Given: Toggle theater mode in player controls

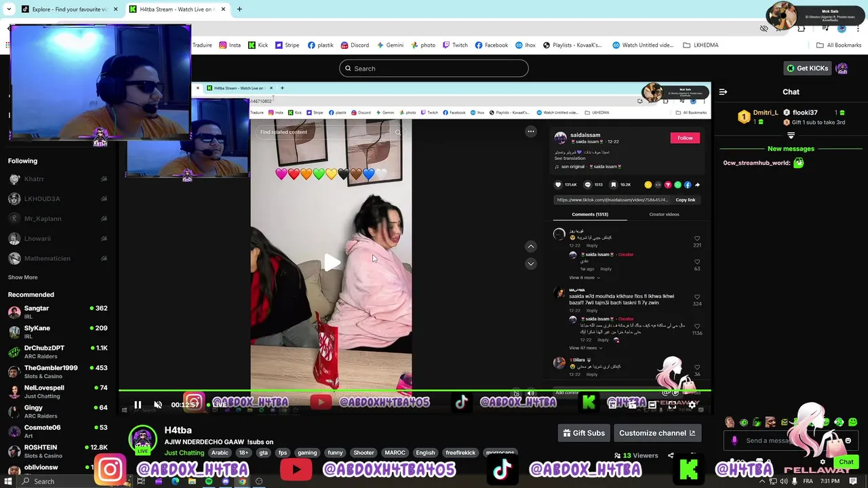Looking at the screenshot, I should click(x=652, y=405).
